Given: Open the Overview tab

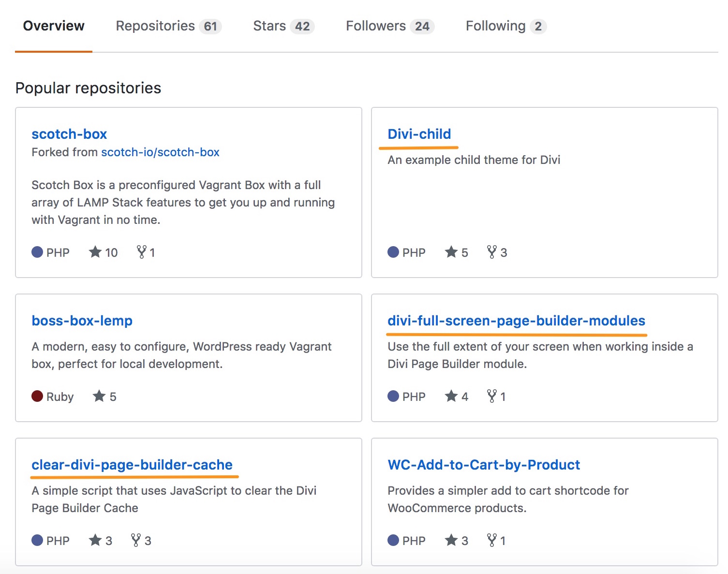Looking at the screenshot, I should (54, 26).
